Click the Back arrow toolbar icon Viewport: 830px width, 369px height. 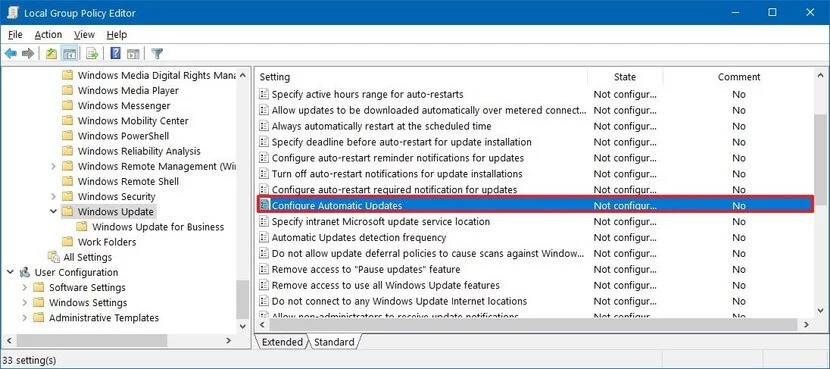click(11, 53)
